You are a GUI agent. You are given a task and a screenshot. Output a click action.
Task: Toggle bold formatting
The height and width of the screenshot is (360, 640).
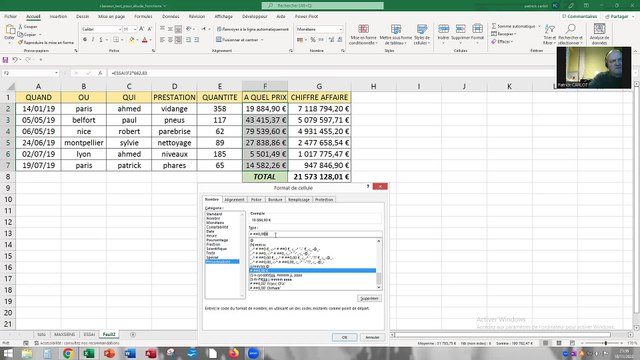tap(85, 40)
